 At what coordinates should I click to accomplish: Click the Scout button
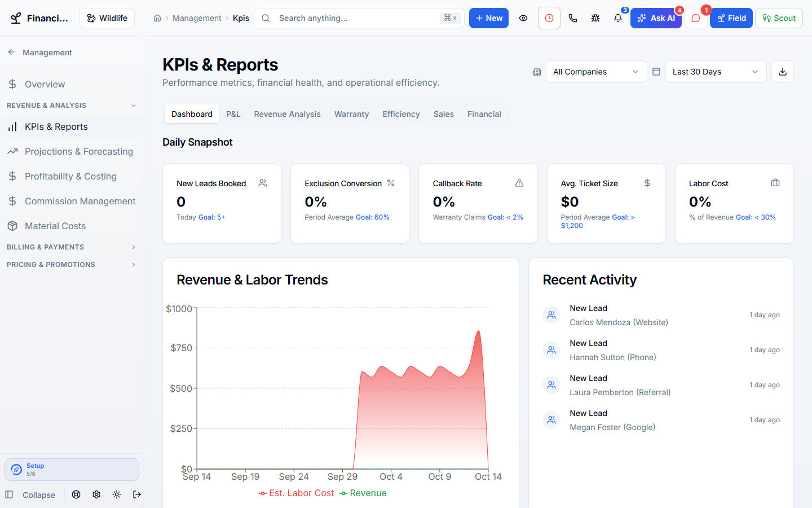coord(779,18)
